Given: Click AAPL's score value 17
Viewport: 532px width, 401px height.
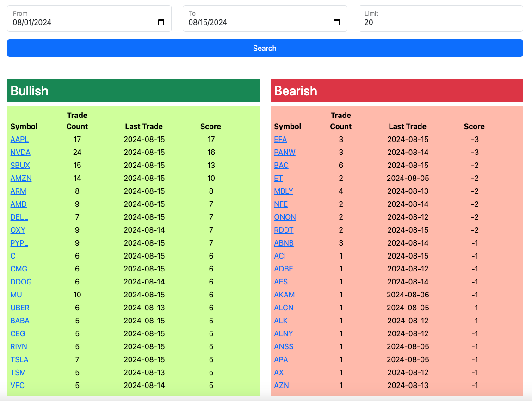Looking at the screenshot, I should coord(211,139).
